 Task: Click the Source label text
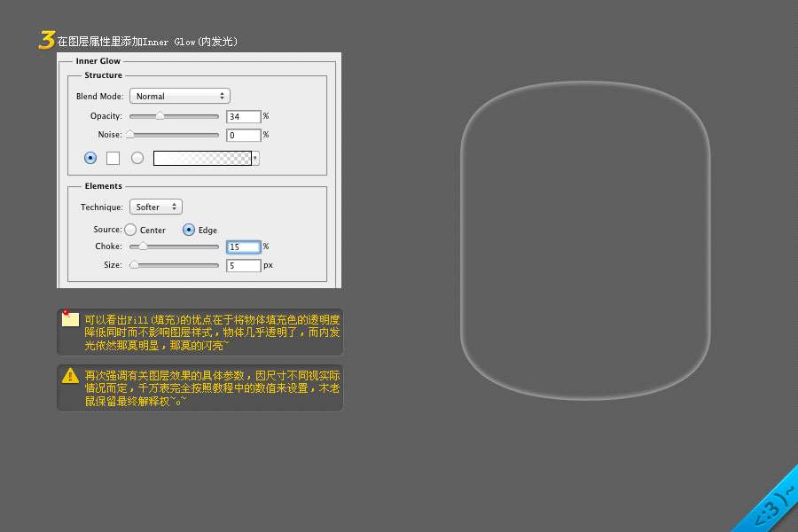tap(107, 230)
